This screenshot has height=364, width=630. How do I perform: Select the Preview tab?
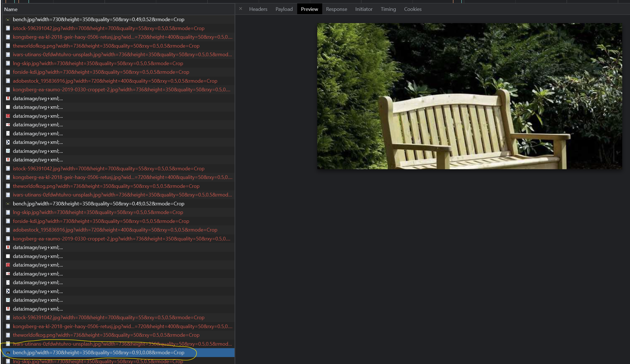pyautogui.click(x=309, y=9)
